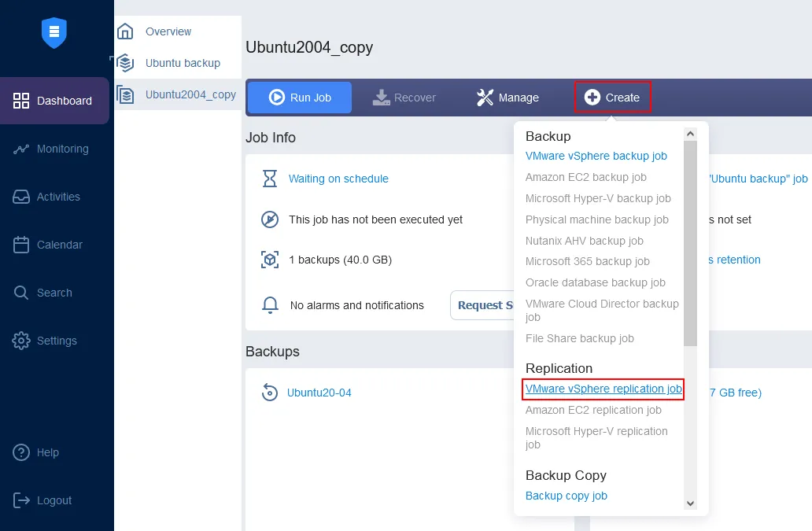The image size is (812, 531).
Task: Click the Help icon in sidebar
Action: (21, 452)
